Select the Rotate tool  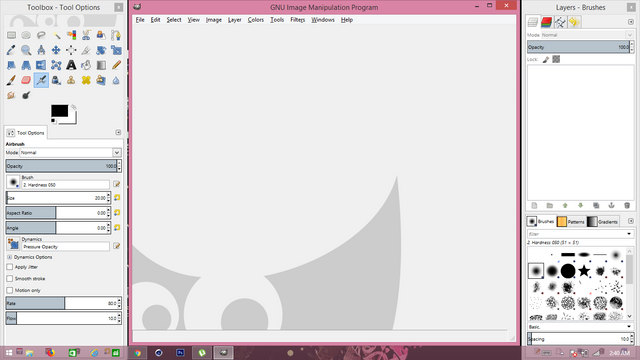click(x=101, y=50)
